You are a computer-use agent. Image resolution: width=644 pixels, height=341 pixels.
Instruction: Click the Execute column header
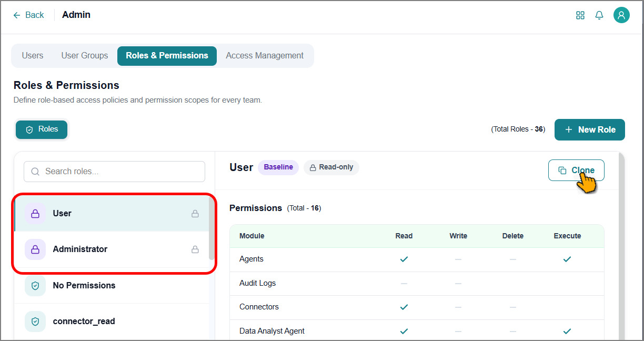(x=567, y=236)
